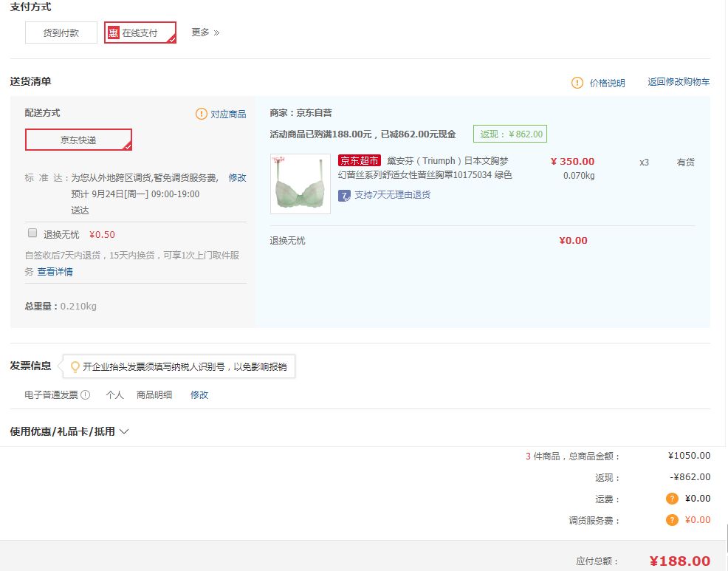Click the 退换无忧 ¥0.50 price
The height and width of the screenshot is (571, 728).
102,235
